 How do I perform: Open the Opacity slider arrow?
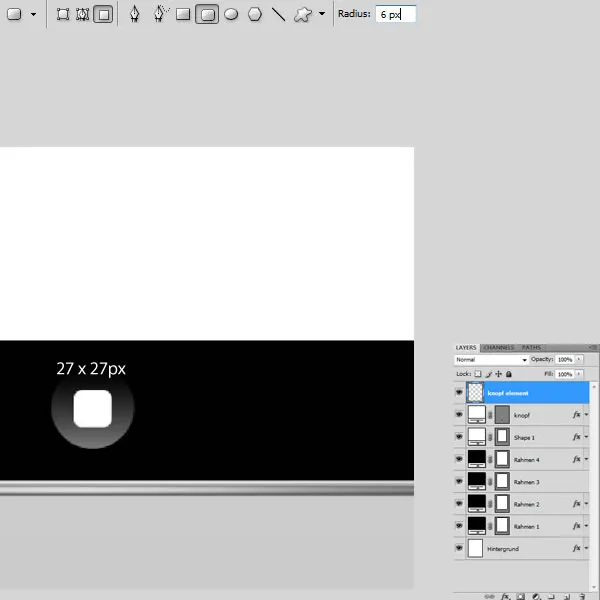point(581,359)
